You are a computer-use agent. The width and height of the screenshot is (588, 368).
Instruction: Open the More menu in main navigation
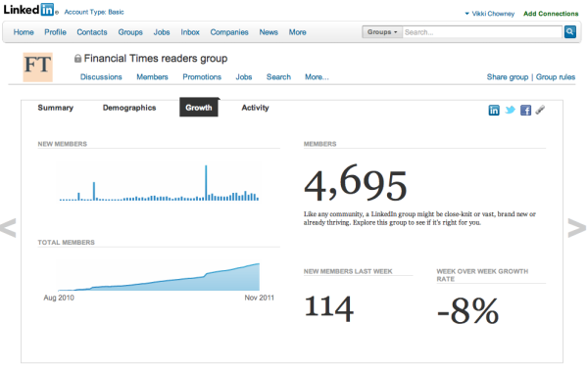click(297, 32)
